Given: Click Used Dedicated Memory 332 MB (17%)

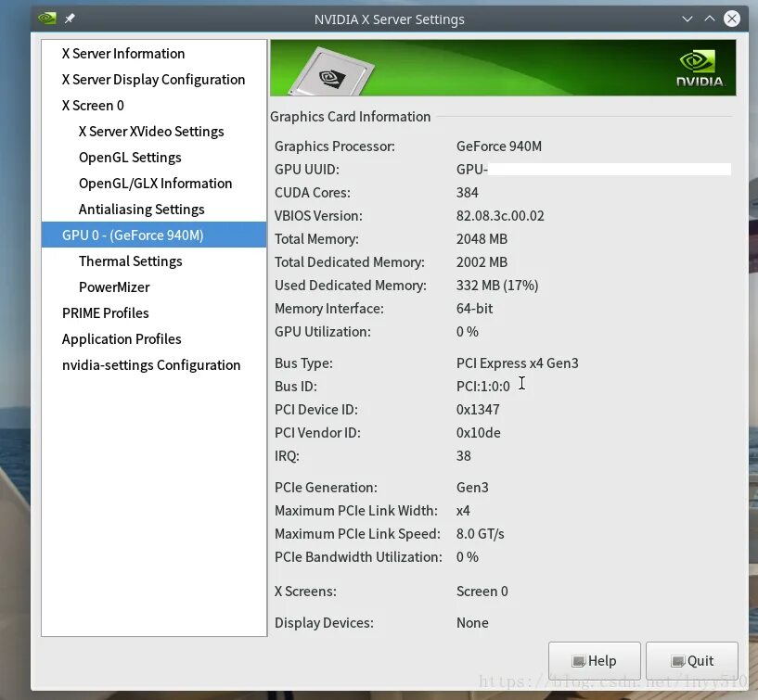Looking at the screenshot, I should click(x=497, y=285).
